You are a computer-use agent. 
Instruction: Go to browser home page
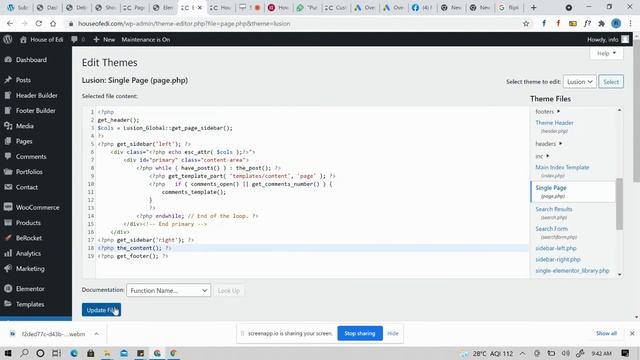[x=53, y=24]
